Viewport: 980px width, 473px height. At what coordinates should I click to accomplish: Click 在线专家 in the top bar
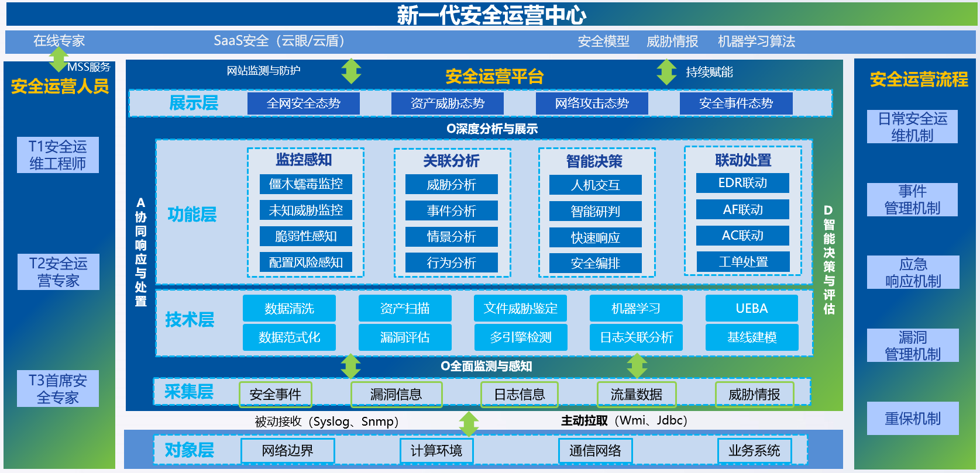click(59, 41)
